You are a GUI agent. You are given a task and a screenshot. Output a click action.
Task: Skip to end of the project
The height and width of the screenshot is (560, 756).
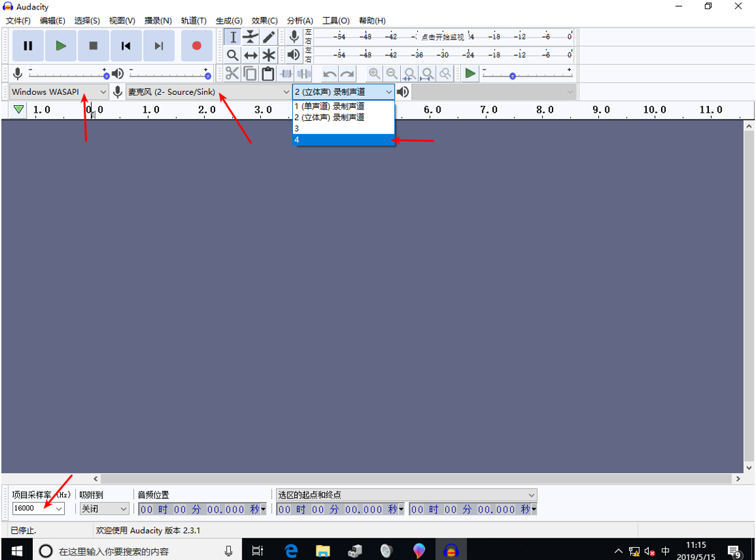click(158, 46)
